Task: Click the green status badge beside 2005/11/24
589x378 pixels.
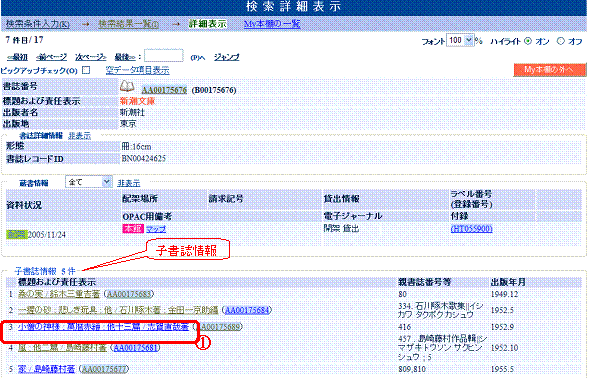Action: tap(17, 234)
